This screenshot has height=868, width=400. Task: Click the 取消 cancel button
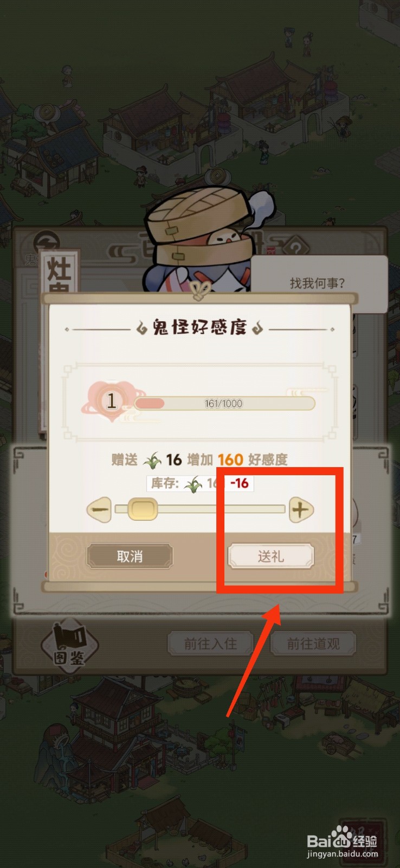pos(130,556)
